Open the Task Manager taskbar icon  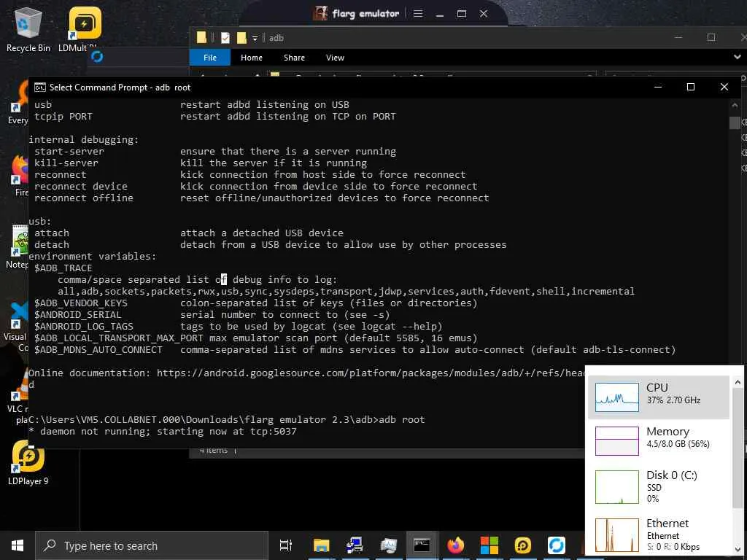pyautogui.click(x=388, y=545)
